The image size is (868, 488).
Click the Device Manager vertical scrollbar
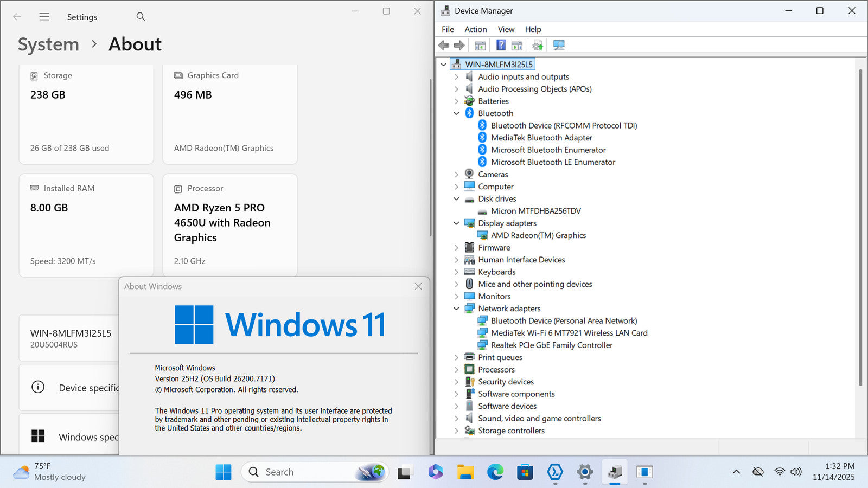point(860,228)
